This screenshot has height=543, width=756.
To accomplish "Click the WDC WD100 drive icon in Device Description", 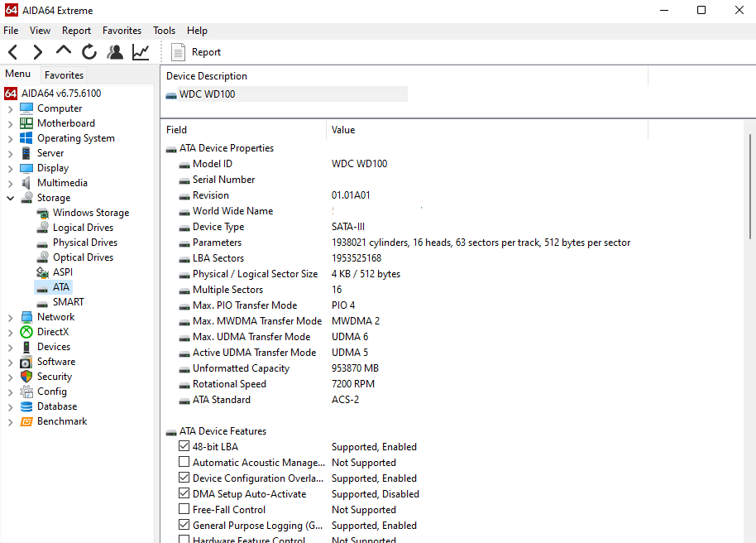I will (x=171, y=95).
